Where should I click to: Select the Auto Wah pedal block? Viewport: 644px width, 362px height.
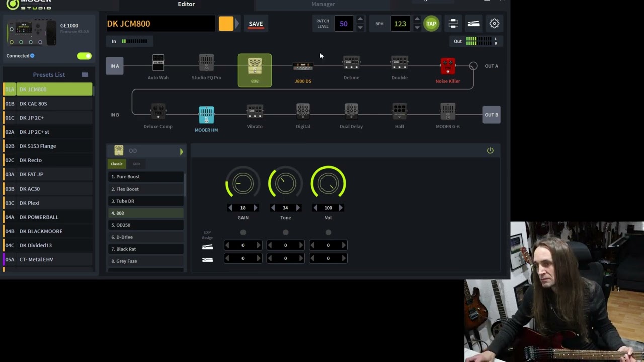click(x=158, y=63)
